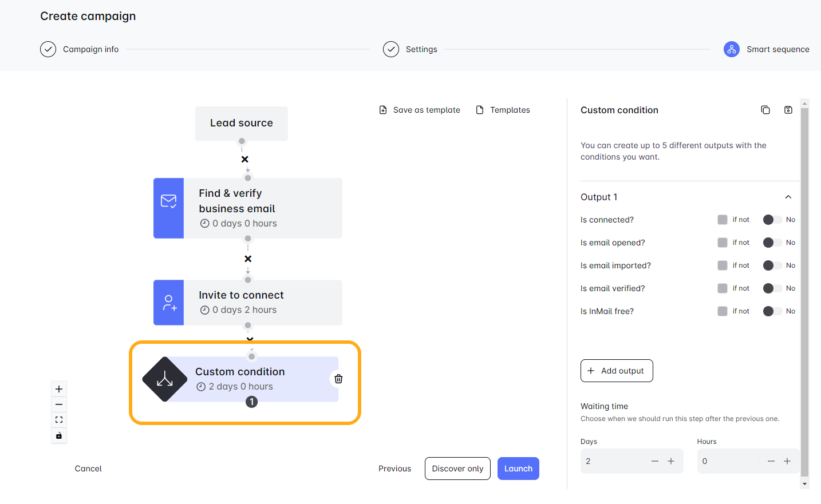Click the zoom in plus canvas control
Screen dimensions: 821x504
pyautogui.click(x=59, y=389)
